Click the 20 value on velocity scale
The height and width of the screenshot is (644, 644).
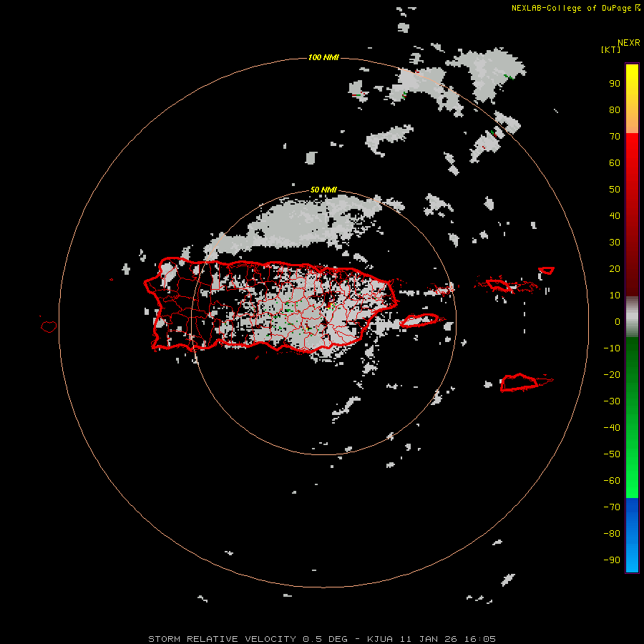pos(615,269)
